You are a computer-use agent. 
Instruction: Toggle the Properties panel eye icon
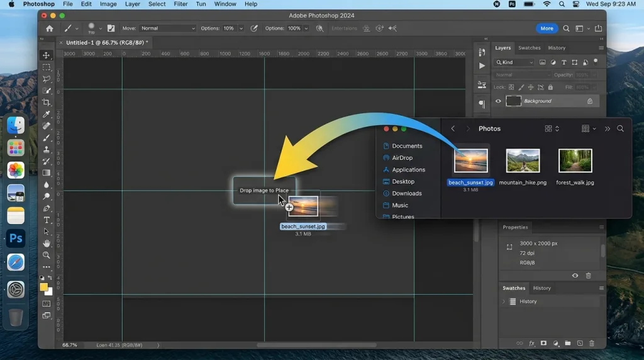[x=575, y=275]
